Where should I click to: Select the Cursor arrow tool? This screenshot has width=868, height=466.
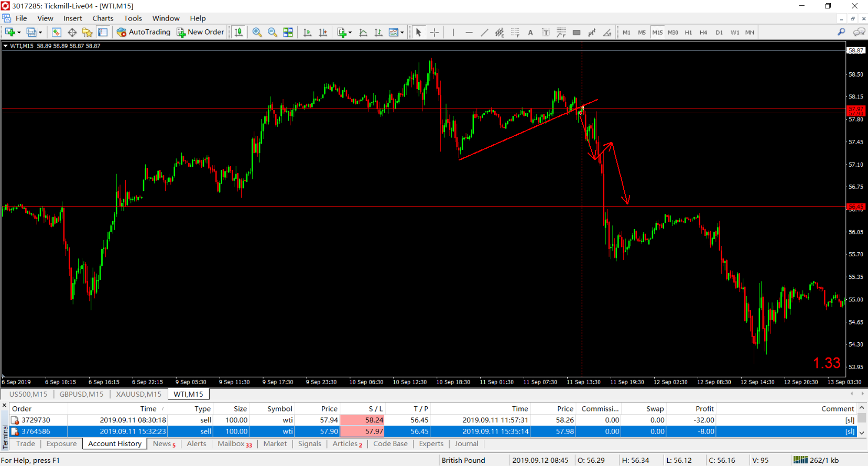(x=418, y=32)
